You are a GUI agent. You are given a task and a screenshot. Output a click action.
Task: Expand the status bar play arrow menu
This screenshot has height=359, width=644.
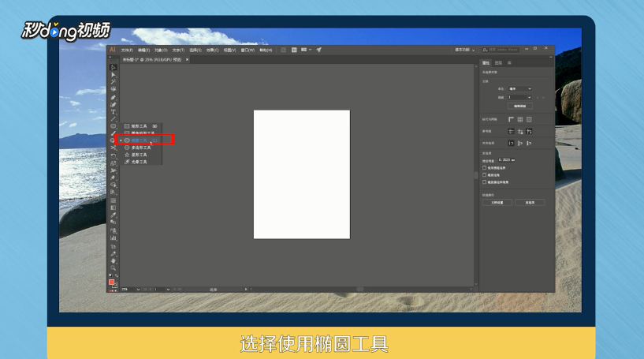tap(246, 289)
